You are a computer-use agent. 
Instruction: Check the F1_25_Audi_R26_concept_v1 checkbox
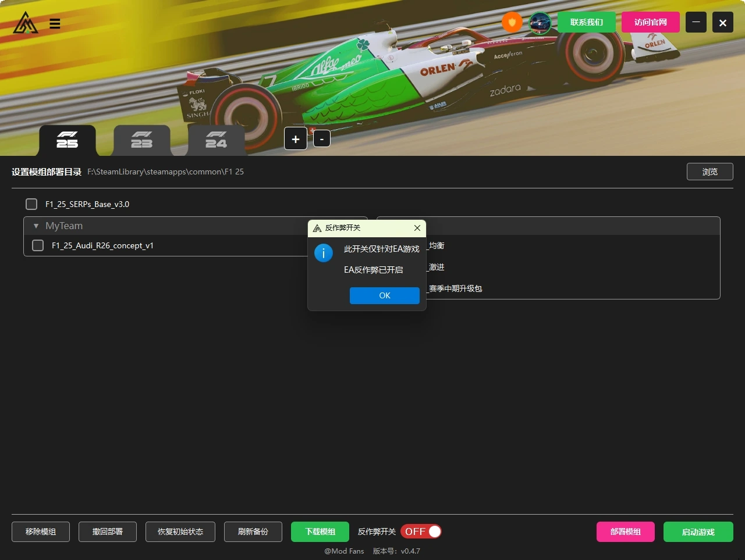click(38, 245)
